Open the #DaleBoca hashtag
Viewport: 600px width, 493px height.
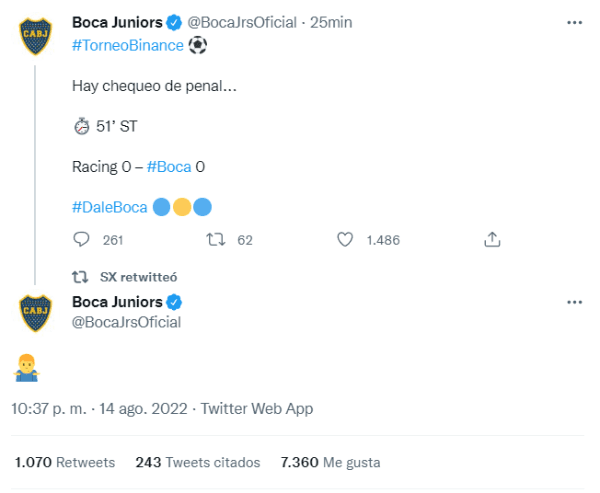pyautogui.click(x=110, y=207)
